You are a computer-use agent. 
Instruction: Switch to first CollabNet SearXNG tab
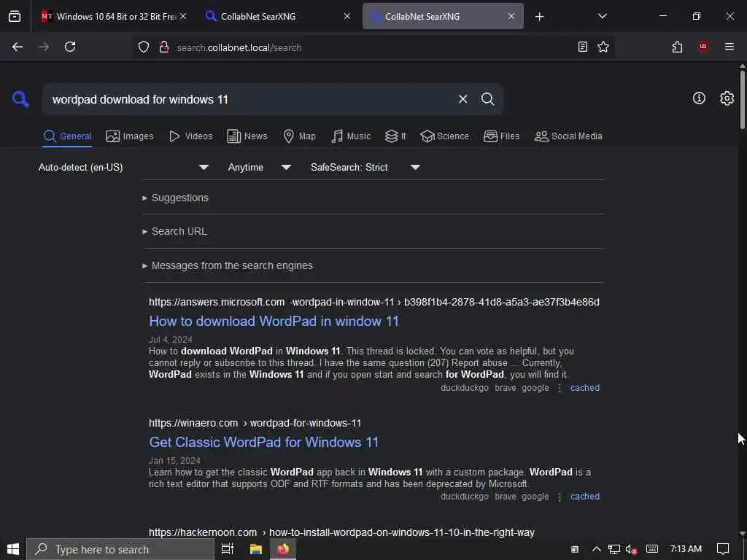point(278,16)
